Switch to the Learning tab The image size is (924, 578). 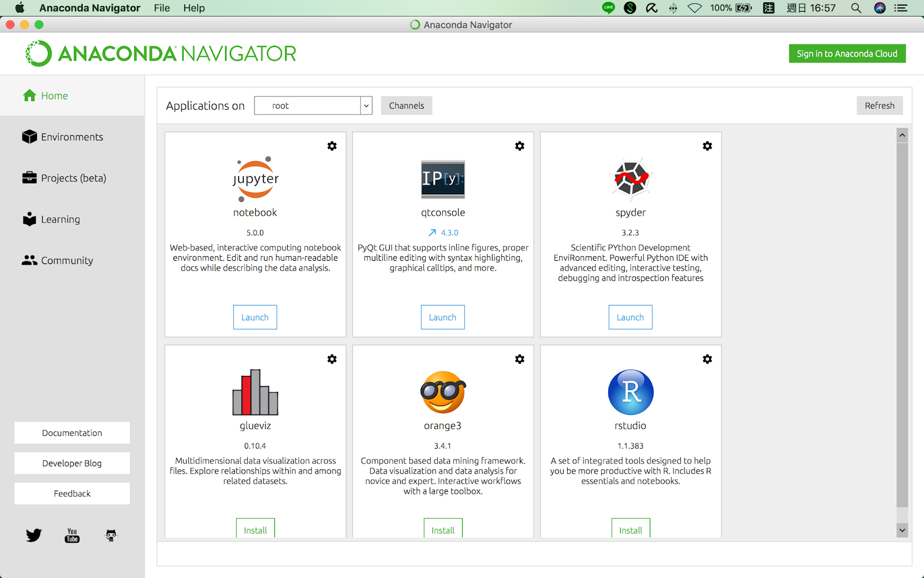pyautogui.click(x=72, y=220)
